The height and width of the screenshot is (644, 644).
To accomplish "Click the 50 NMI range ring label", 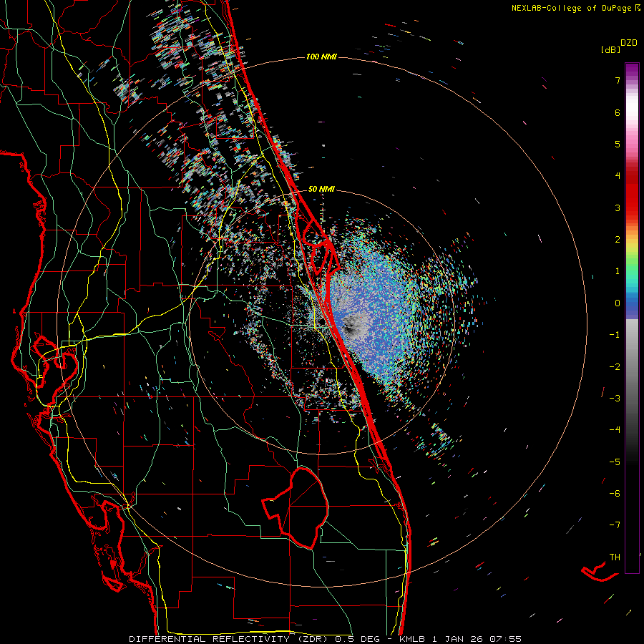I will tap(321, 189).
